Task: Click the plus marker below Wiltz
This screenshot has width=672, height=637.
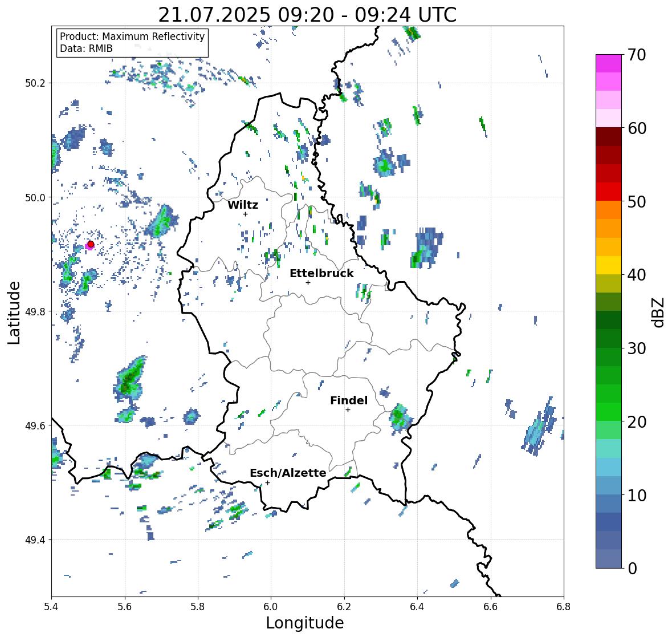Action: point(245,214)
